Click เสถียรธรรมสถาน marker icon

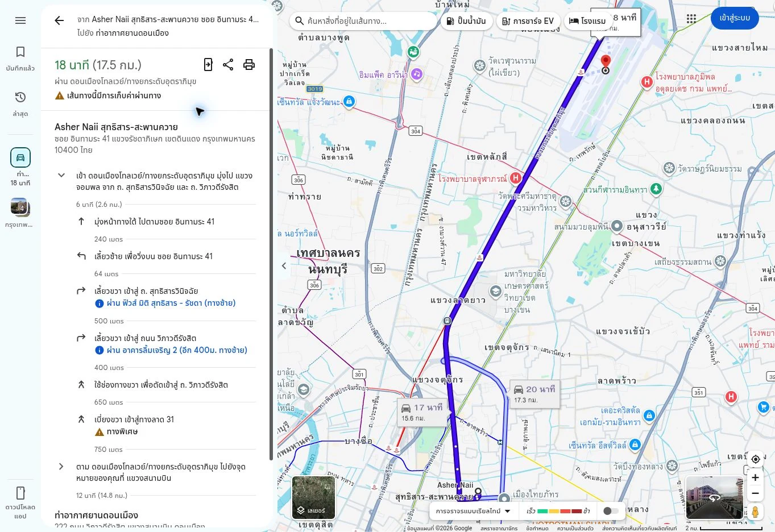[x=720, y=261]
